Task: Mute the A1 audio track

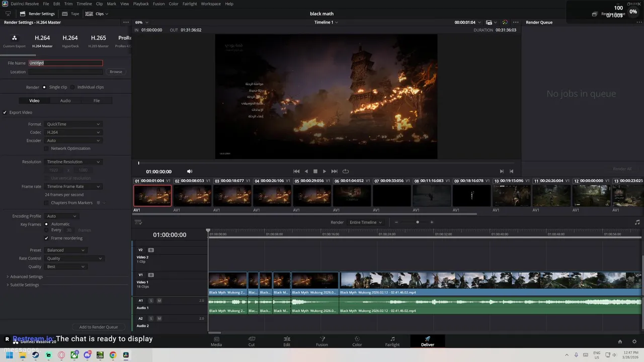Action: [x=159, y=301]
